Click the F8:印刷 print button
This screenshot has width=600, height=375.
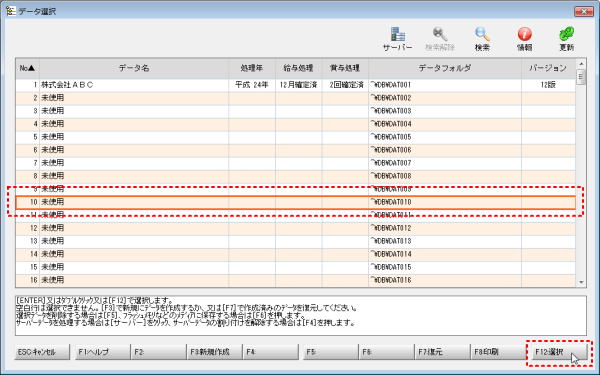coord(498,352)
